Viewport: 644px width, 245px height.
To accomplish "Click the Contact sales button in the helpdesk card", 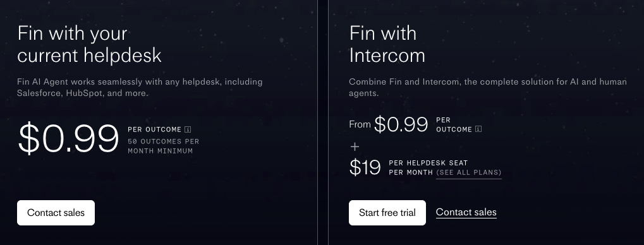I will coord(56,213).
